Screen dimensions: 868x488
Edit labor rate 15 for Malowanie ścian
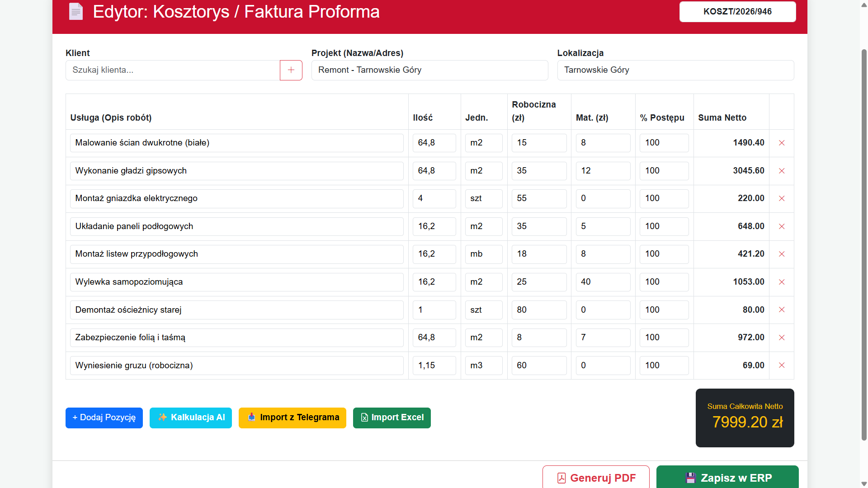pos(539,143)
